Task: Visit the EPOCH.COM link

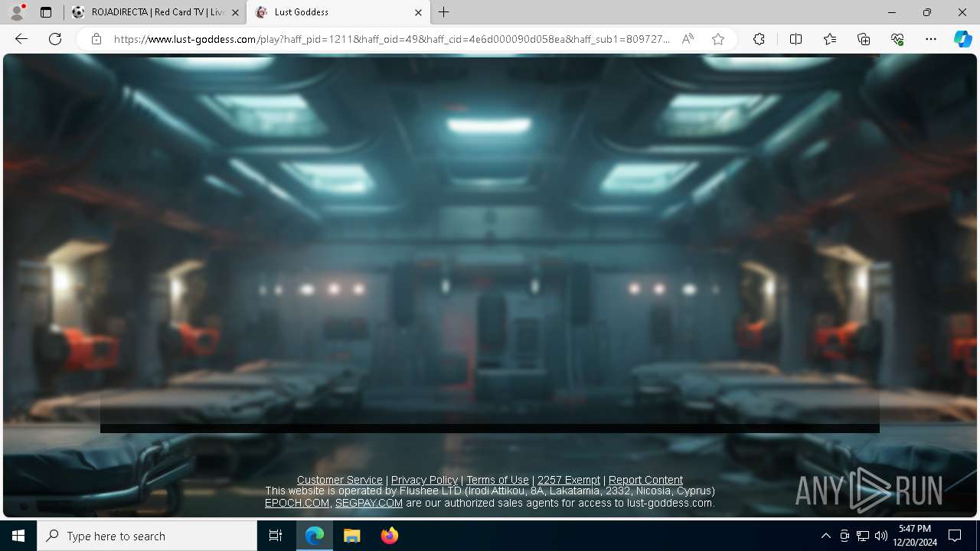Action: 297,503
